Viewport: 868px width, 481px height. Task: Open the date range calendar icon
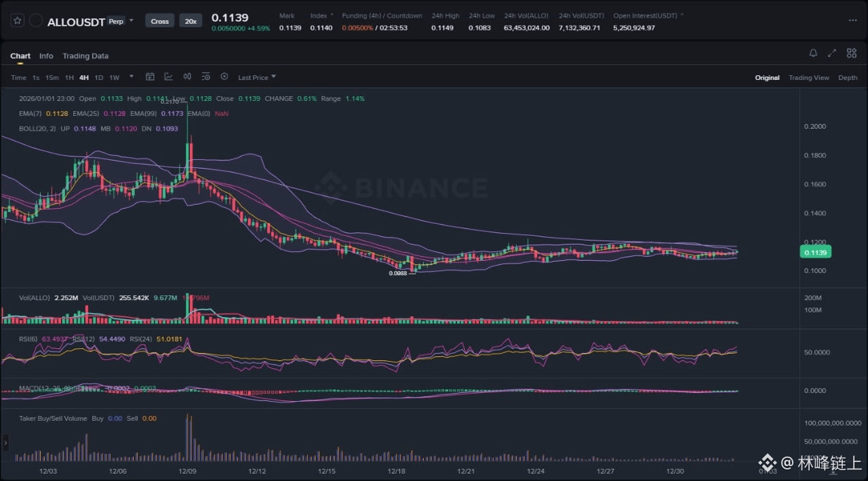[x=151, y=77]
